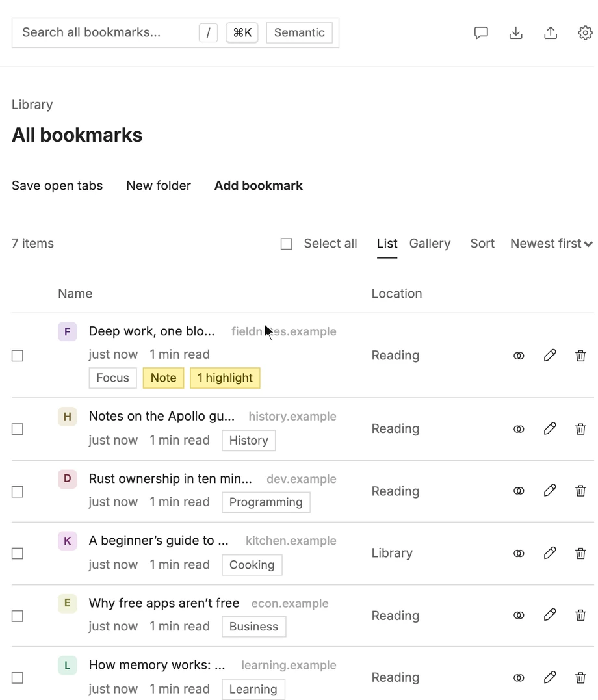Click similar-links icon for How memory works row
The image size is (598, 700).
[519, 678]
